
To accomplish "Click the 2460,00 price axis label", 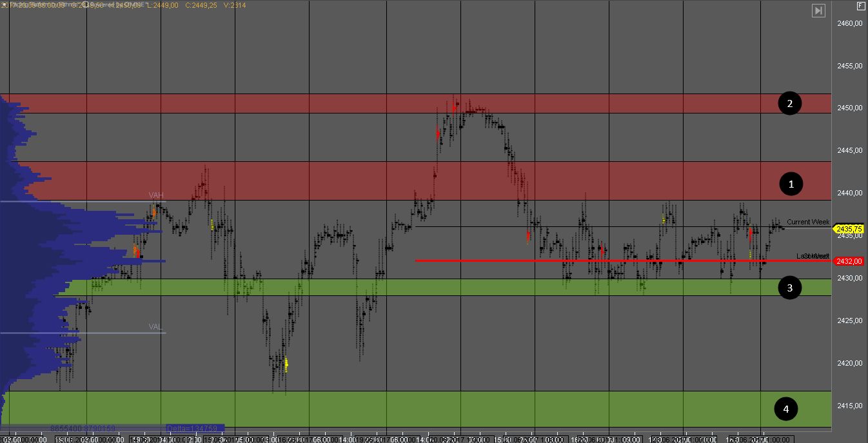I will point(849,24).
